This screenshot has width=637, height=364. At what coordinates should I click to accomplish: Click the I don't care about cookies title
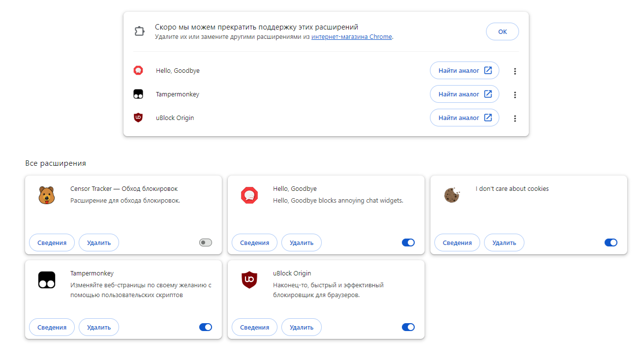512,189
